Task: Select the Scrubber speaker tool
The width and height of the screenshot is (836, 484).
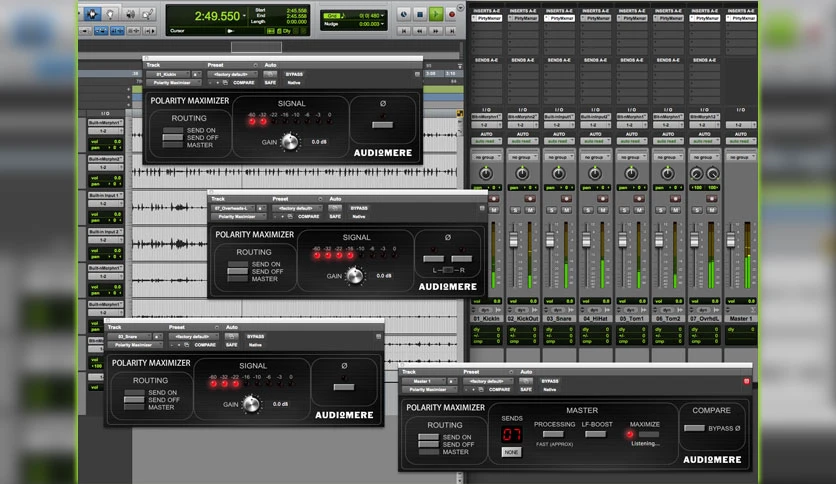Action: coord(130,14)
